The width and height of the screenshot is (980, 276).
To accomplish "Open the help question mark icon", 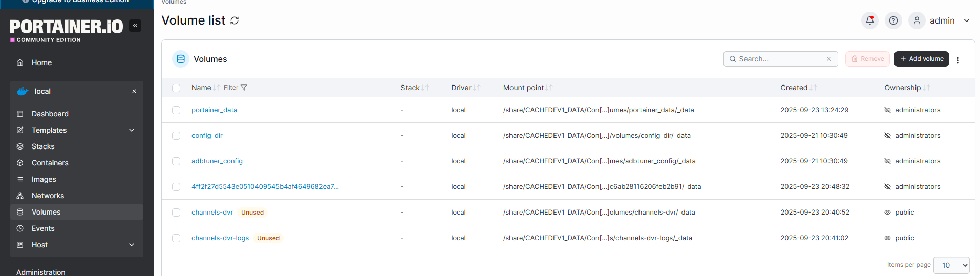I will coord(893,20).
